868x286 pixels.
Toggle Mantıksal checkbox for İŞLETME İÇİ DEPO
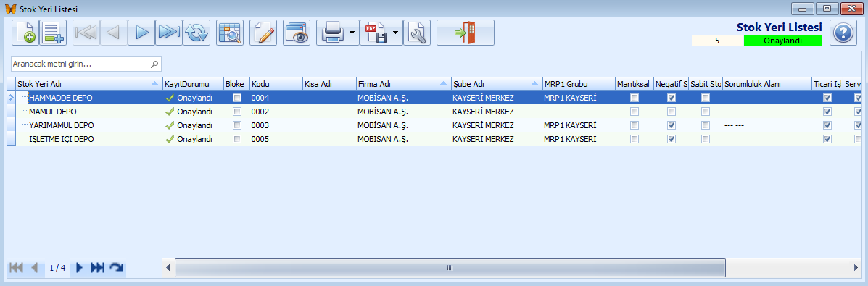click(635, 139)
